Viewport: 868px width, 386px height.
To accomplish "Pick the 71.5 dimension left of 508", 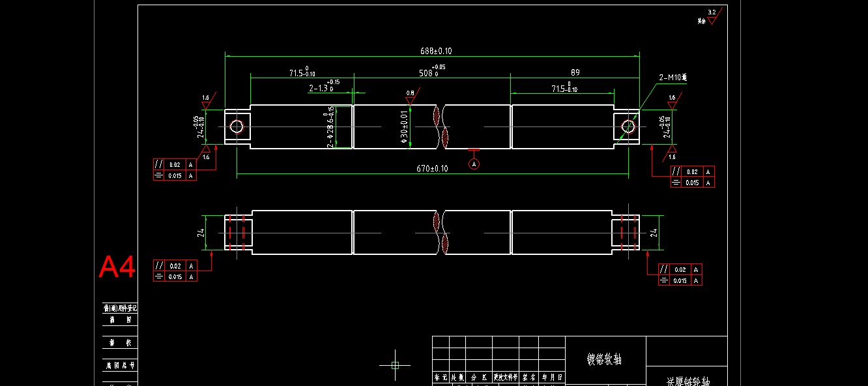I will coord(302,72).
